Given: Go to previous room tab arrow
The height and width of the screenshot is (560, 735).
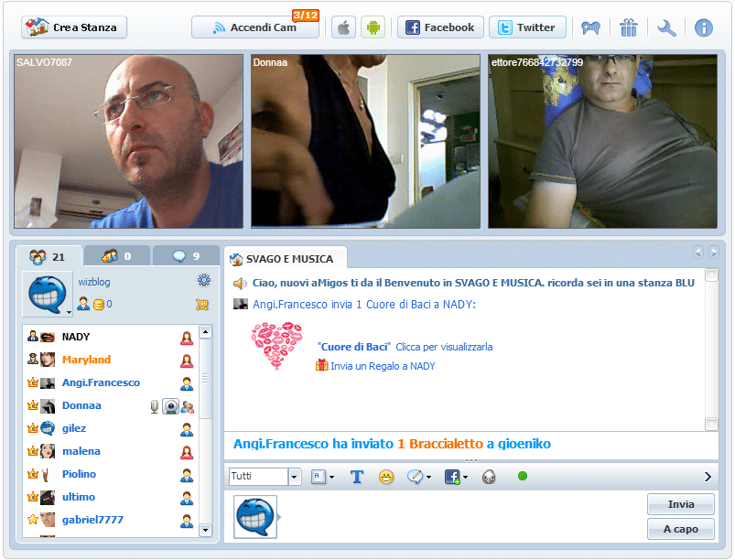Looking at the screenshot, I should pos(698,253).
